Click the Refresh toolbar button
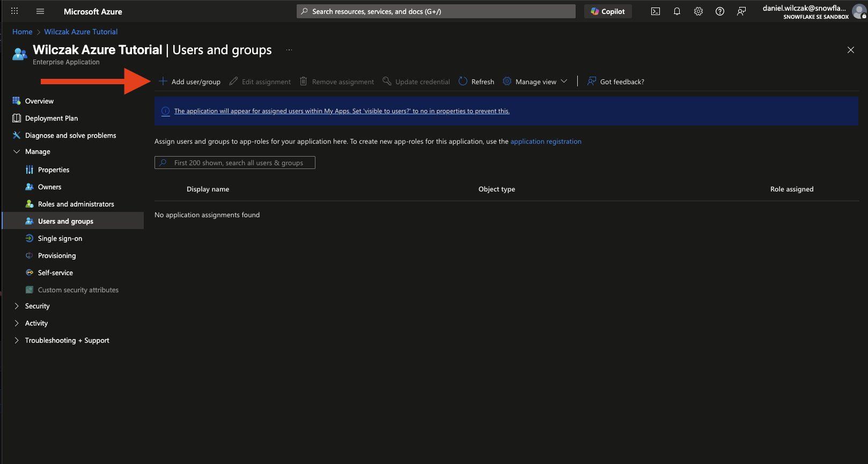 476,82
